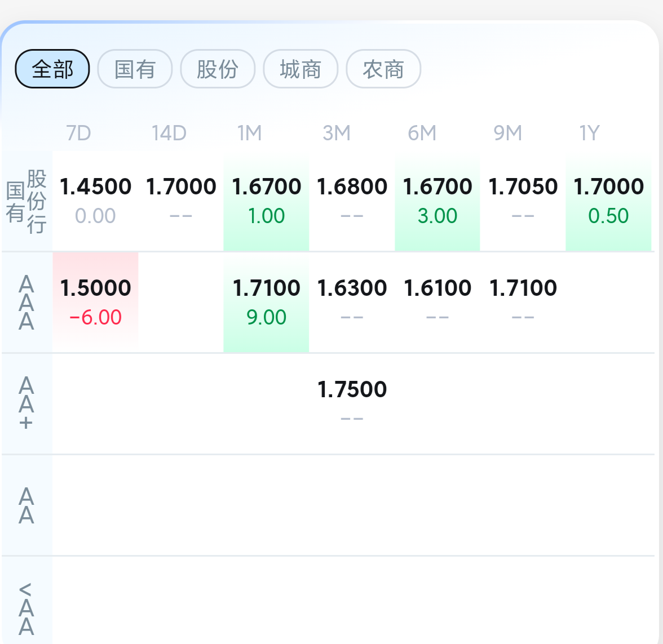Switch to the 国有 filter tab
Viewport: 663px width, 644px height.
135,69
